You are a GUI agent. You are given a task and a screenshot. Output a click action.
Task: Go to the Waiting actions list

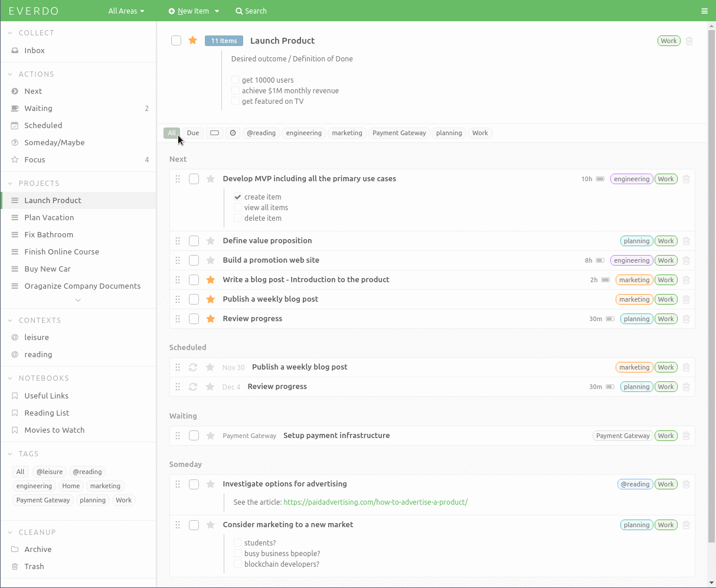tap(38, 108)
